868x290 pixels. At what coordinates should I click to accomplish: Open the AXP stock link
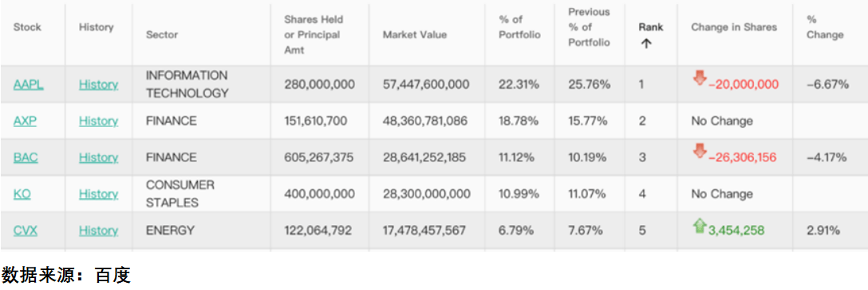click(25, 121)
